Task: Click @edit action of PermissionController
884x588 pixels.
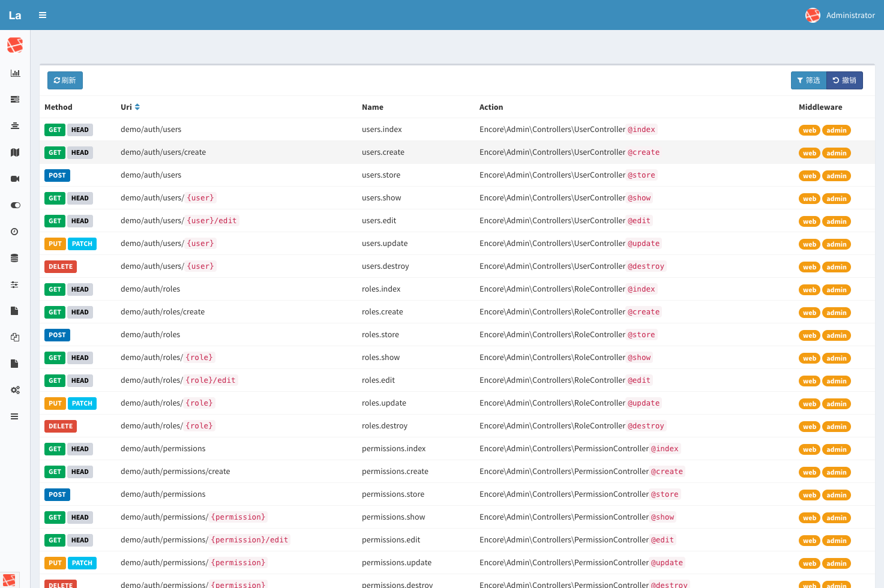Action: tap(663, 540)
